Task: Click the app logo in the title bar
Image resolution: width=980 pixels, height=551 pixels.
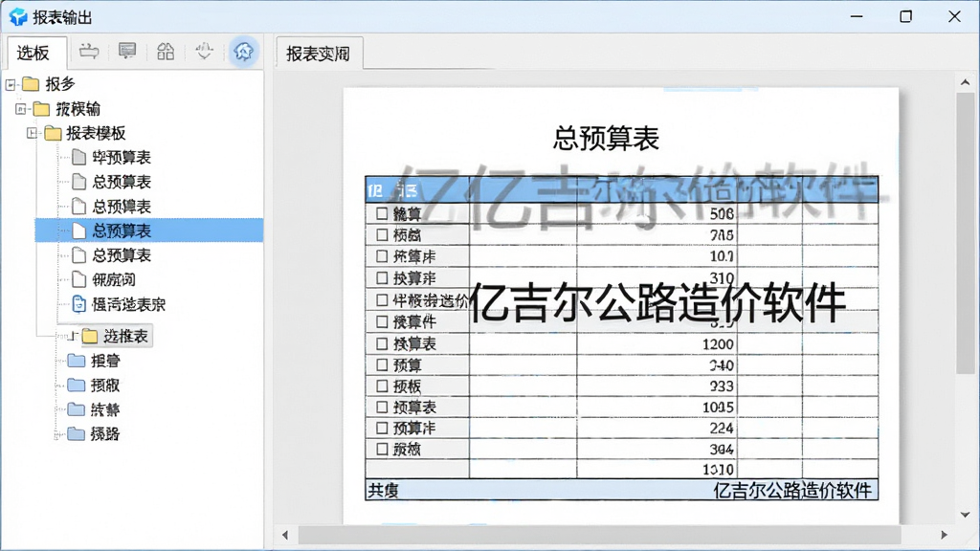Action: click(18, 17)
